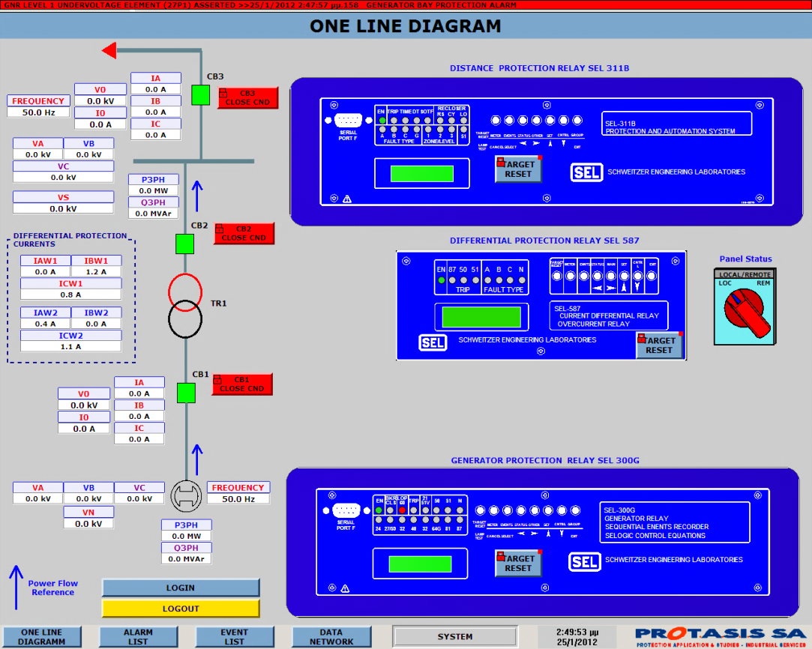Viewport: 812px width, 649px height.
Task: Click SEL logo on the SEL 300G relay
Action: point(584,561)
